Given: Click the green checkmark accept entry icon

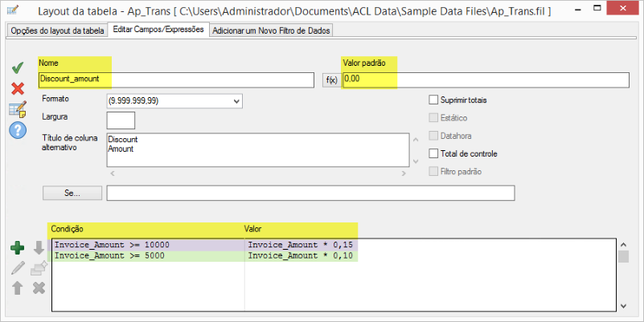Looking at the screenshot, I should pyautogui.click(x=18, y=69).
